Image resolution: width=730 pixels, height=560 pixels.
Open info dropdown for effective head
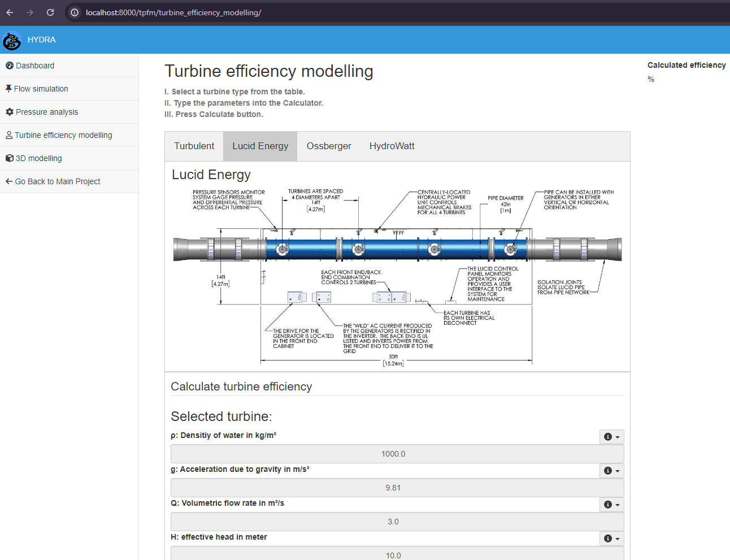coord(612,539)
